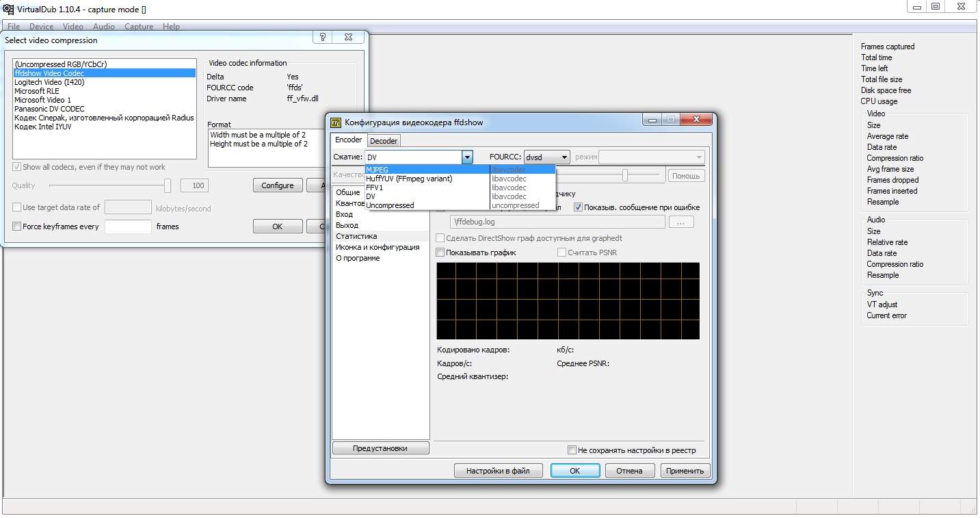This screenshot has width=980, height=518.
Task: Toggle the Force keyframes every checkbox
Action: click(x=16, y=226)
